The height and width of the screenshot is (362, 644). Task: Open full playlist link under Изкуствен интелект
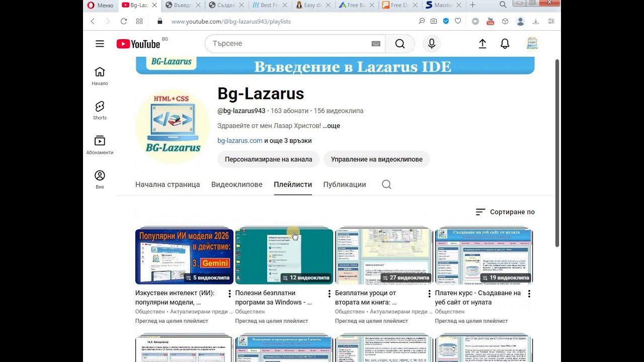click(x=172, y=321)
